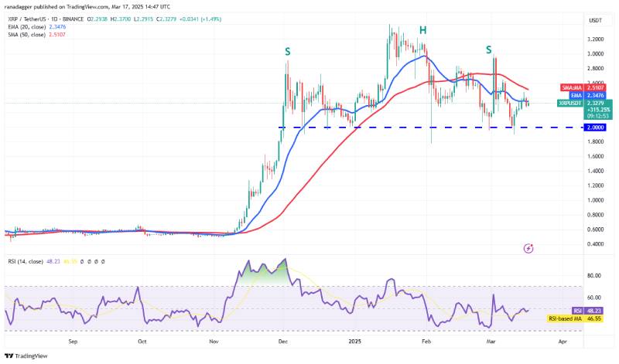This screenshot has height=364, width=619.
Task: Toggle the SMA (50, close) indicator legend
Action: 36,35
